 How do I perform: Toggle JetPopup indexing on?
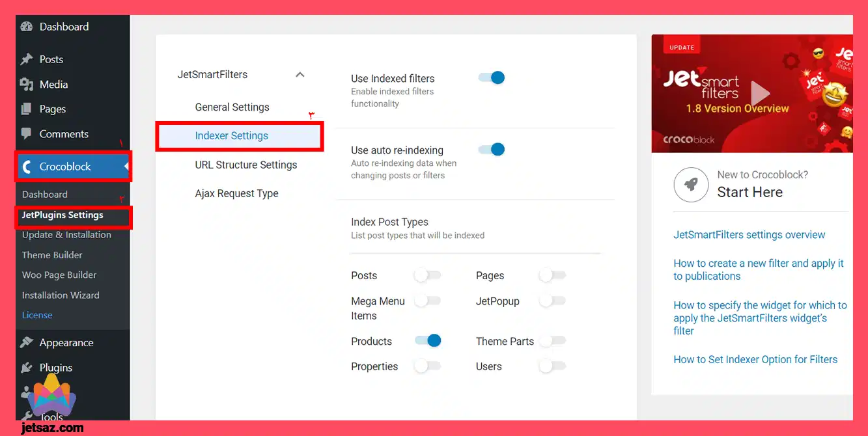[x=552, y=301]
